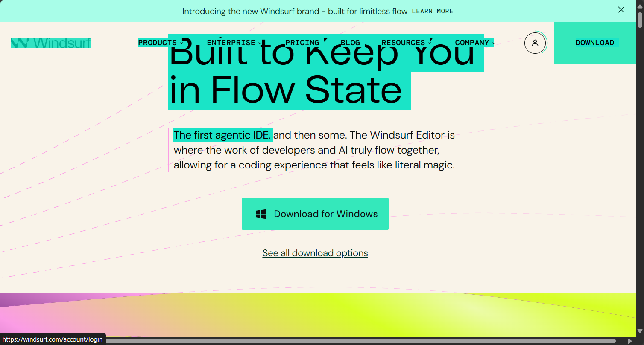Image resolution: width=644 pixels, height=345 pixels.
Task: Click the vertical scrollbar thumb
Action: (640, 20)
